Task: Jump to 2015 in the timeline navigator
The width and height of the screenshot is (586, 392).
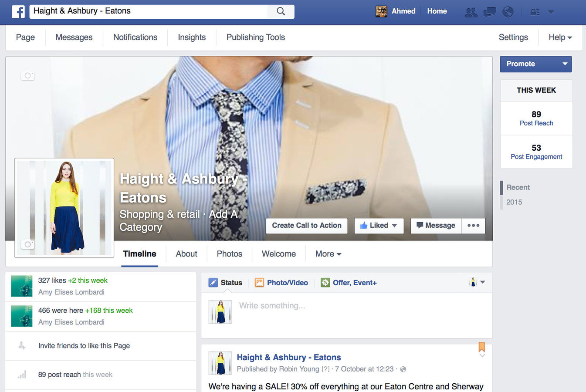Action: 514,202
